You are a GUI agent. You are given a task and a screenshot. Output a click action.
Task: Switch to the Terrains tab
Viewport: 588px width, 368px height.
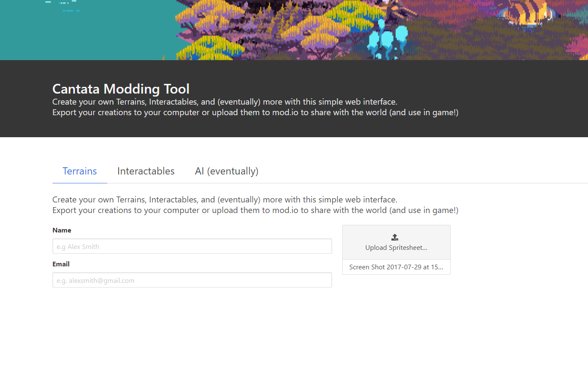(80, 171)
